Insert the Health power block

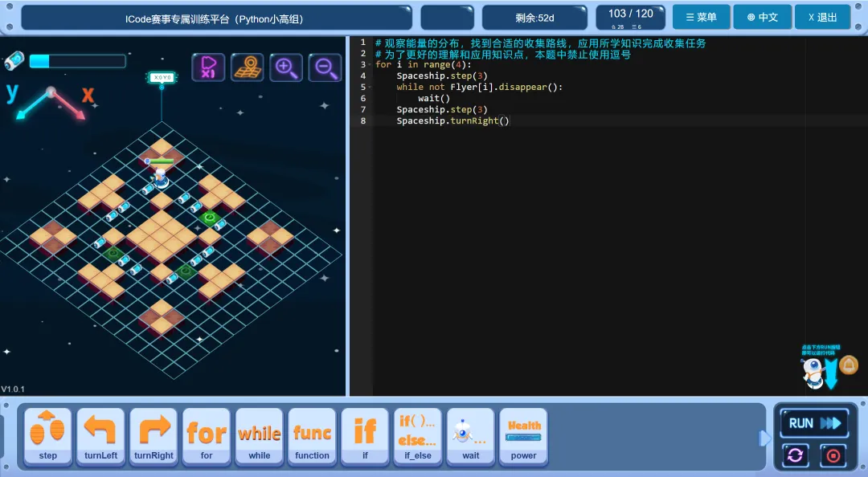pos(524,437)
